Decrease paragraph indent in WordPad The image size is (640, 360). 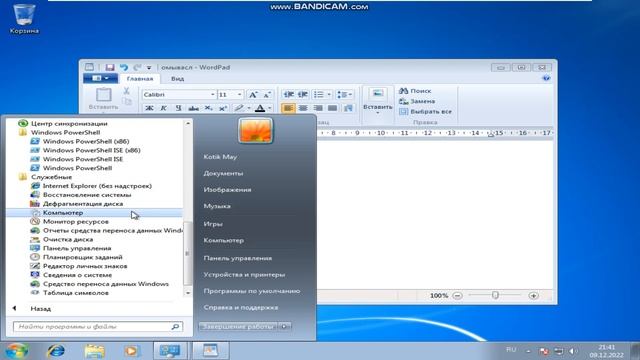point(289,95)
